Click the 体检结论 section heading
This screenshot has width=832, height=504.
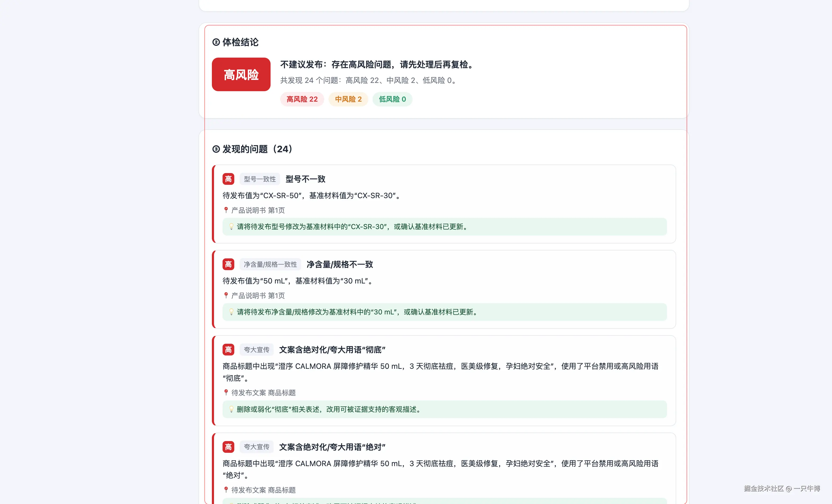point(240,42)
